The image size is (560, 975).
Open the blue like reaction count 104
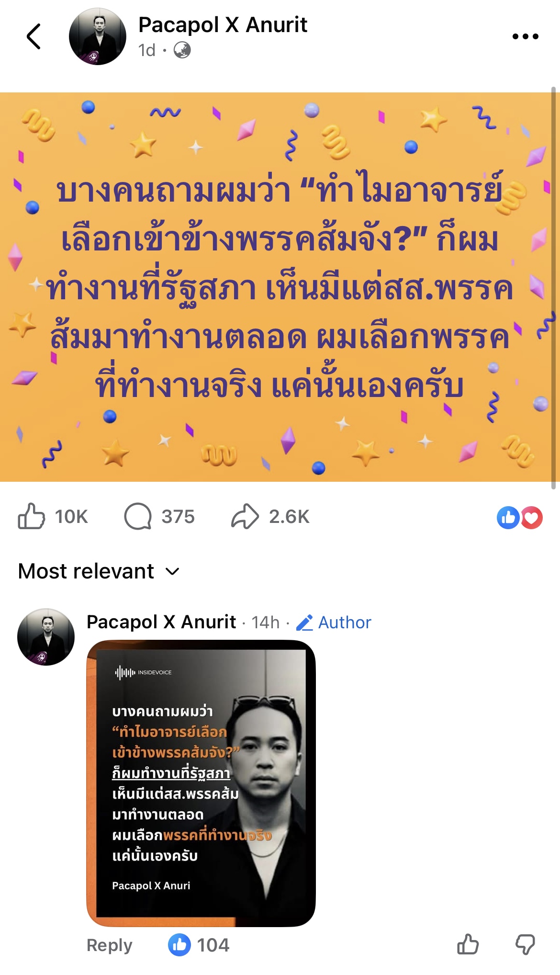pyautogui.click(x=199, y=945)
